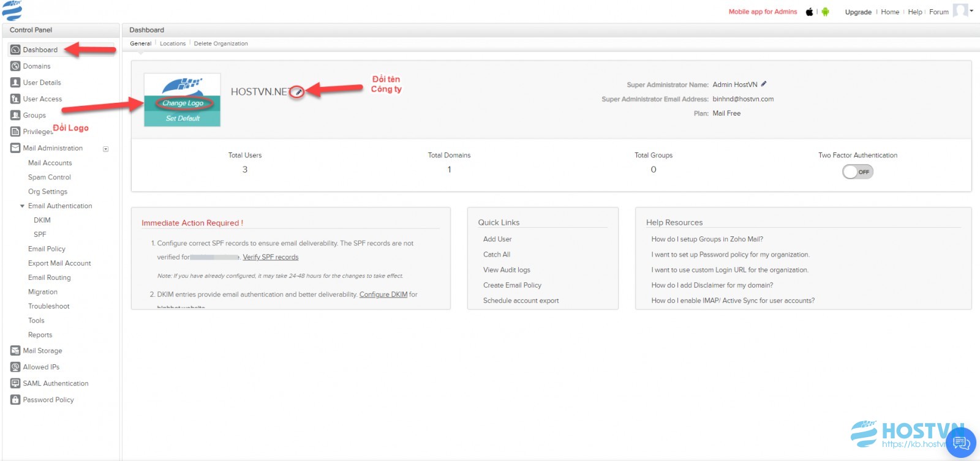This screenshot has width=980, height=461.
Task: Edit Super Administrator Name pencil icon
Action: 764,84
